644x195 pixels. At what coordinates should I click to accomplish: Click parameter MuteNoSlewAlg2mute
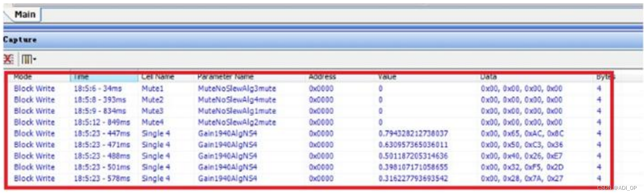pyautogui.click(x=237, y=122)
